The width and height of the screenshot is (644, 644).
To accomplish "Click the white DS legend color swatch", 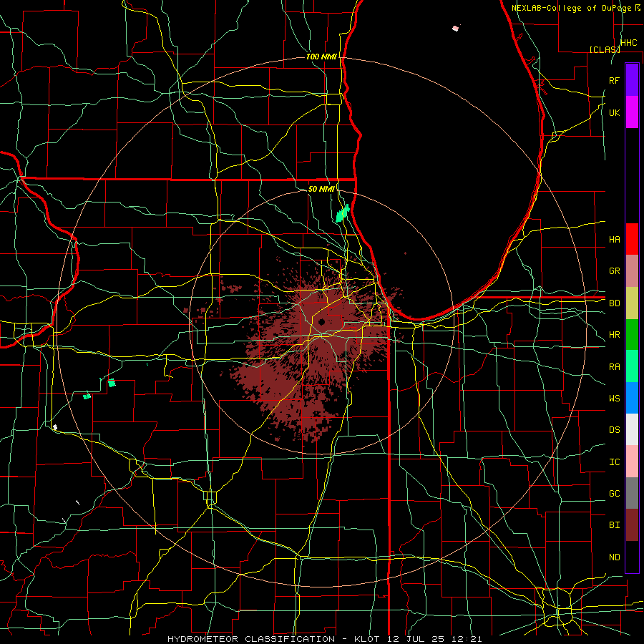I will coord(632,429).
